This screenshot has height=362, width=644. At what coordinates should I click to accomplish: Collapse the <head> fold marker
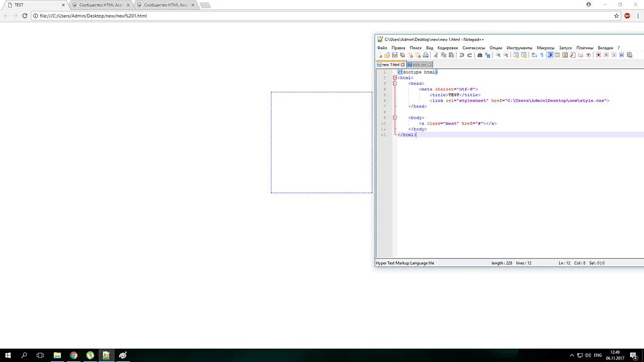(x=395, y=84)
